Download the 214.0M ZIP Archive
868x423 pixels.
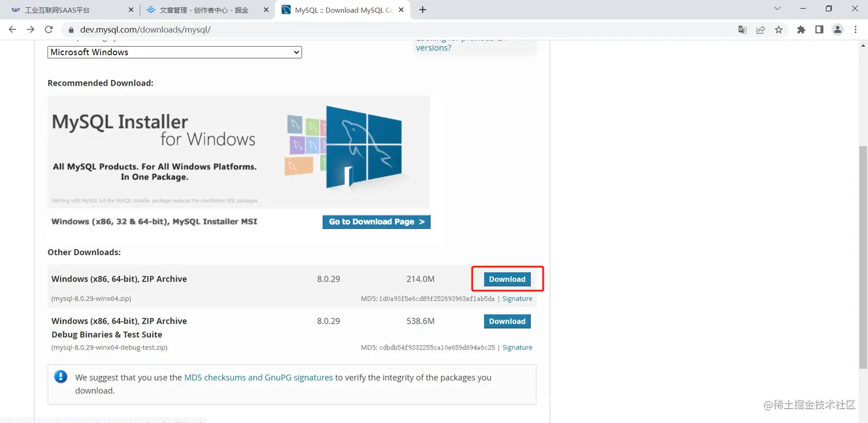(x=507, y=279)
